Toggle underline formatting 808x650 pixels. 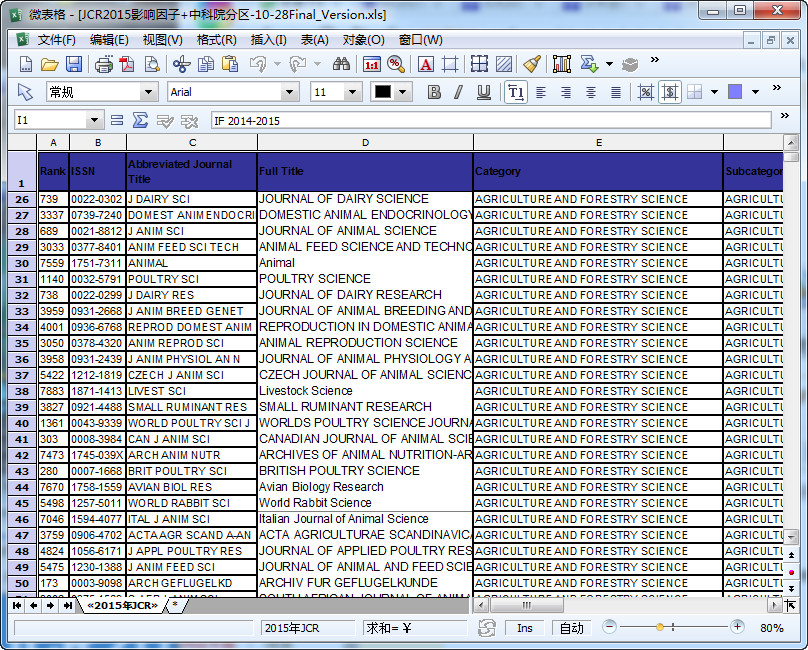point(483,92)
